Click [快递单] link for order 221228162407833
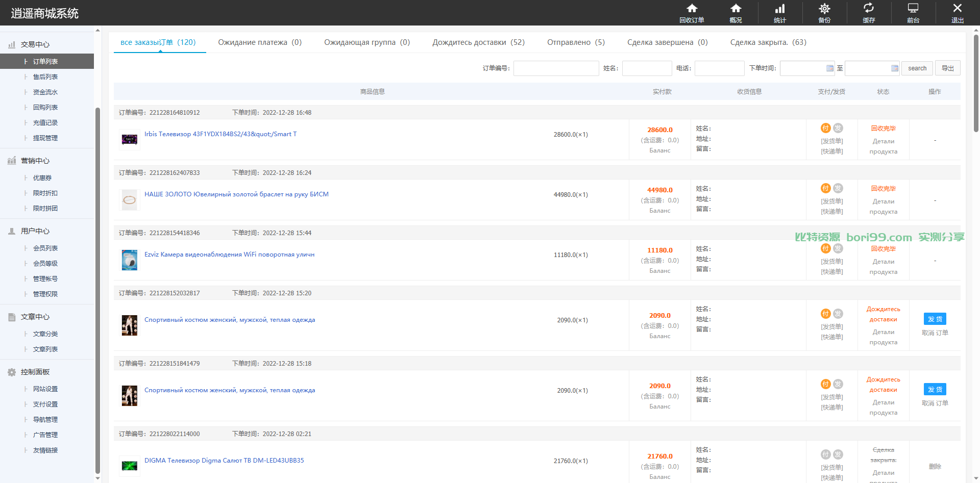This screenshot has height=483, width=980. click(x=832, y=212)
